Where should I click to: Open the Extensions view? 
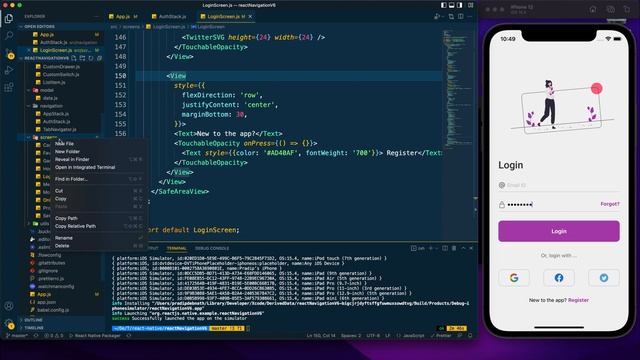tap(9, 87)
